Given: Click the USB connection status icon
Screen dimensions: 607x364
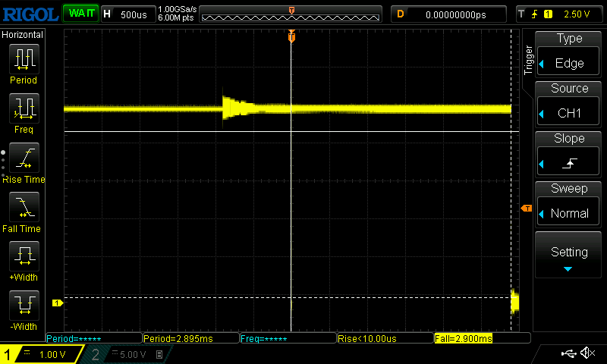Looking at the screenshot, I should click(x=568, y=353).
